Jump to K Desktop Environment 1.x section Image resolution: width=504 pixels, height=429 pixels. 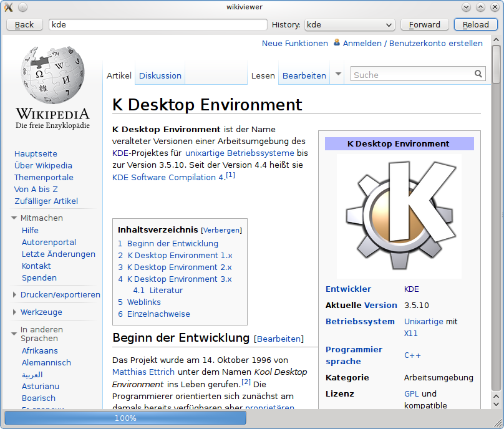pos(175,256)
